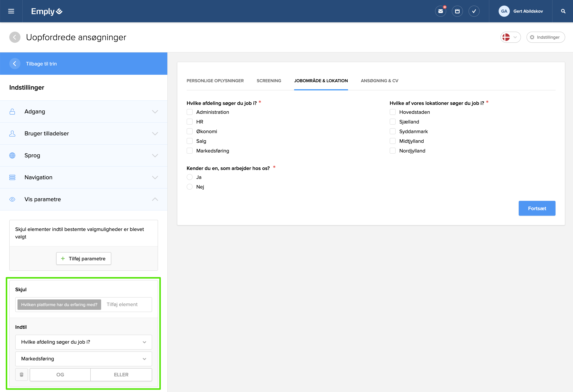Click the Tilføj element input field

(126, 304)
